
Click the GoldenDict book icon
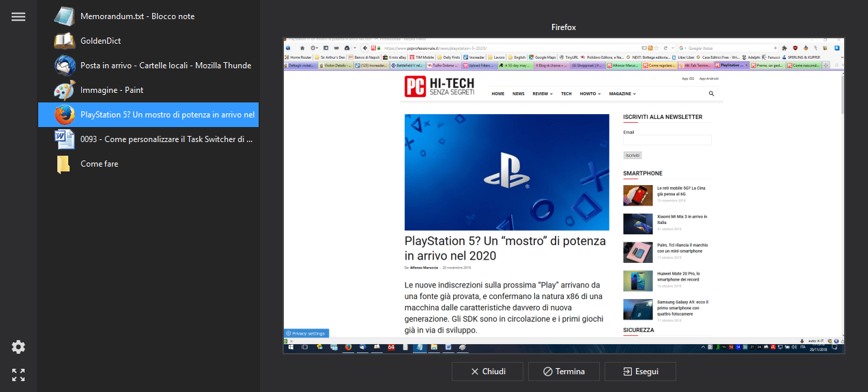64,41
